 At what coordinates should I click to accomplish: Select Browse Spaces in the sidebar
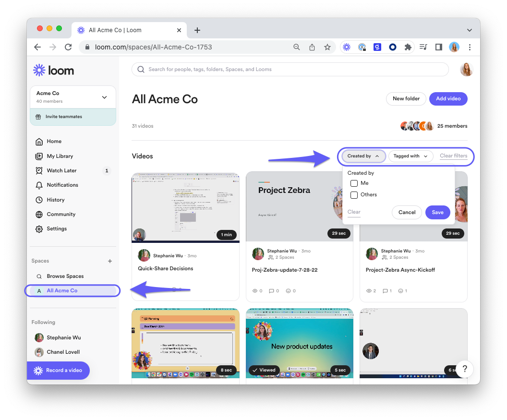click(x=65, y=276)
